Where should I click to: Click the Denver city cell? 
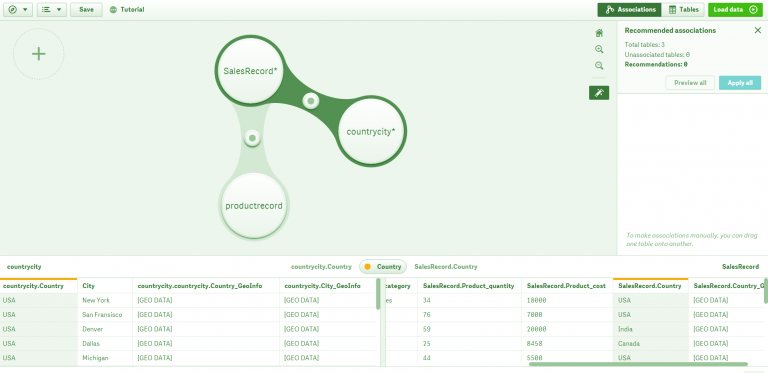click(105, 329)
